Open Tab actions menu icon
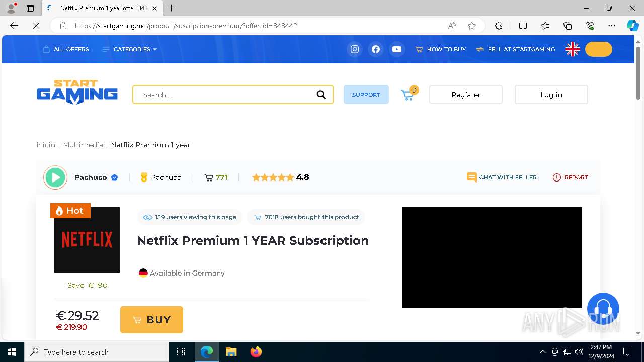 pyautogui.click(x=30, y=8)
